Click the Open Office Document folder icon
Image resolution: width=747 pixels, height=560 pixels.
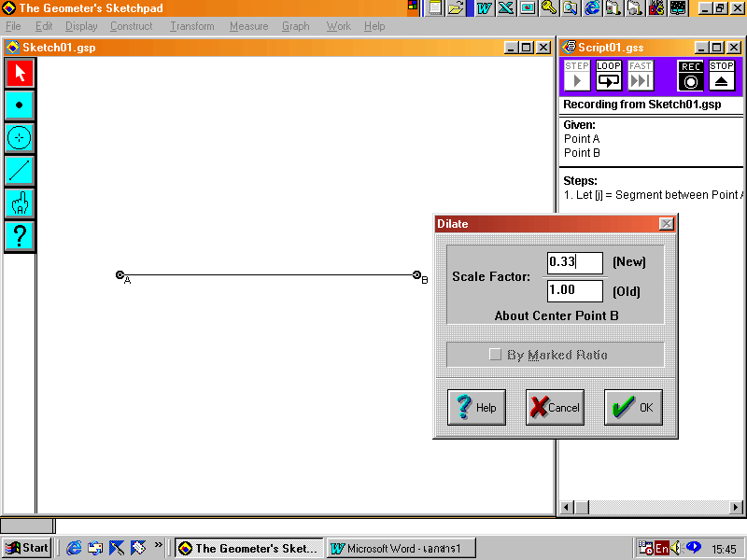coord(456,8)
